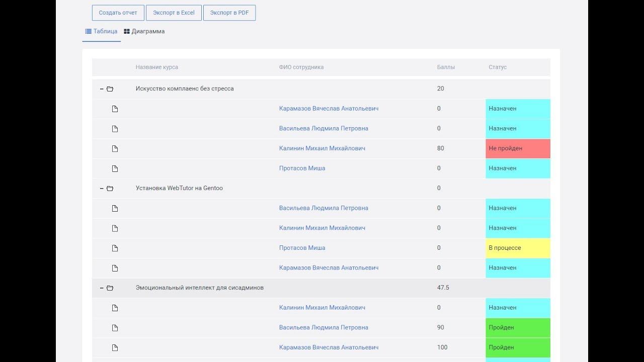644x362 pixels.
Task: Switch to the «Таблица» tab
Action: click(x=102, y=31)
